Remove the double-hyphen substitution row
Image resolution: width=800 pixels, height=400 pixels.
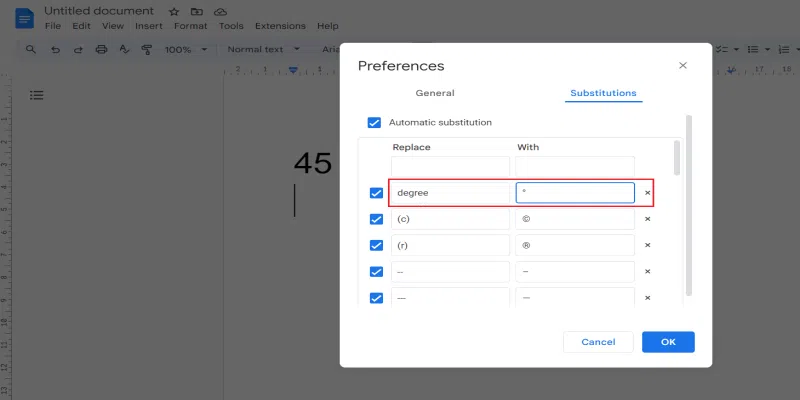(647, 271)
